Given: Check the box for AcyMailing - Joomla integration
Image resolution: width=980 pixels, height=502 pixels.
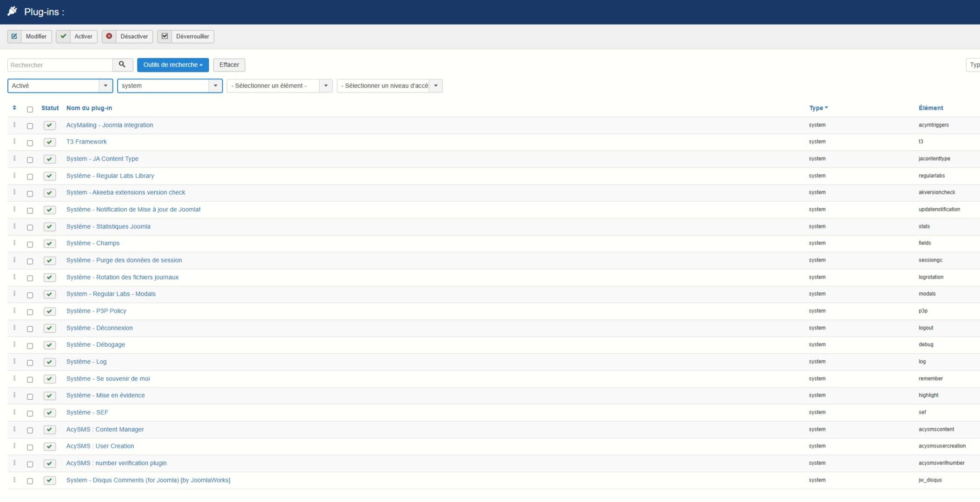Looking at the screenshot, I should pos(30,126).
